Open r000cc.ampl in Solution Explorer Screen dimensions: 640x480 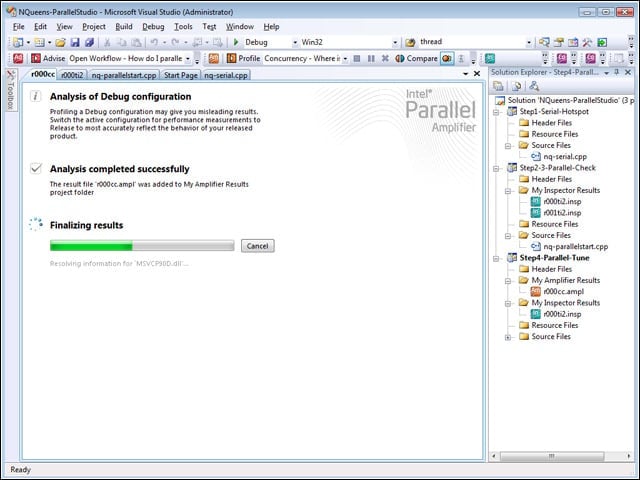click(x=563, y=291)
